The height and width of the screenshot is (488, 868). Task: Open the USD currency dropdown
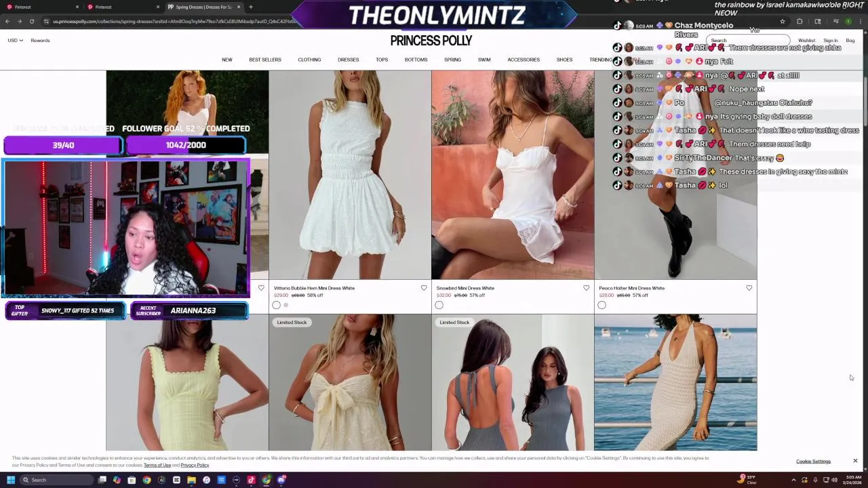point(15,41)
